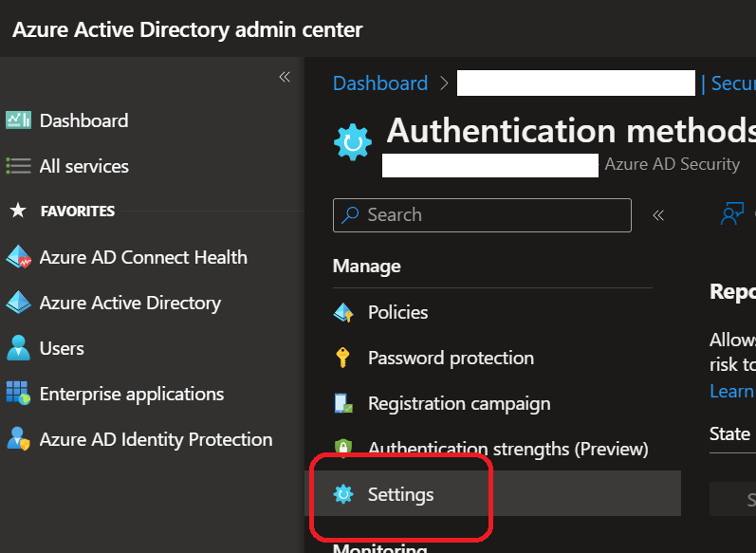Click the Password protection key icon
Image resolution: width=756 pixels, height=553 pixels.
pos(343,358)
